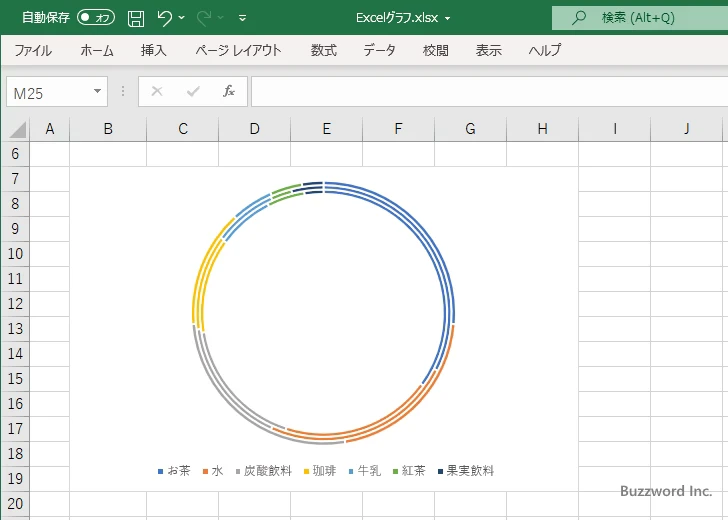Select the light blue 牛乳 ring segment
The width and height of the screenshot is (728, 520).
click(x=245, y=216)
